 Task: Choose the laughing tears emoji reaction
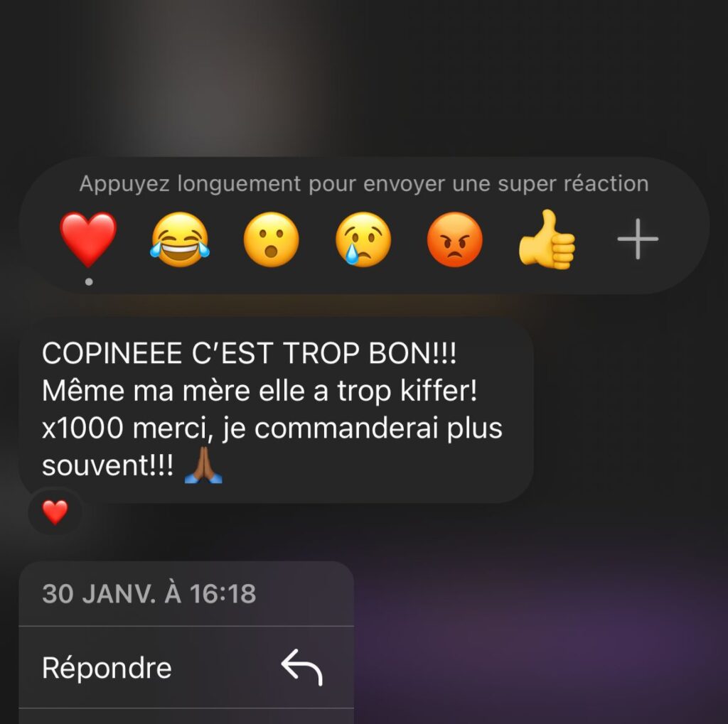point(180,239)
